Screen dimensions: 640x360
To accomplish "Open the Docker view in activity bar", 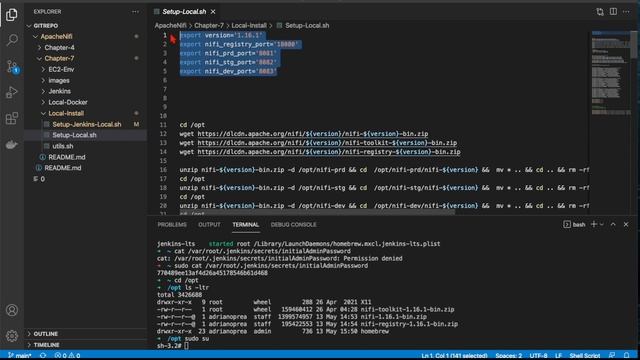I will click(12, 144).
